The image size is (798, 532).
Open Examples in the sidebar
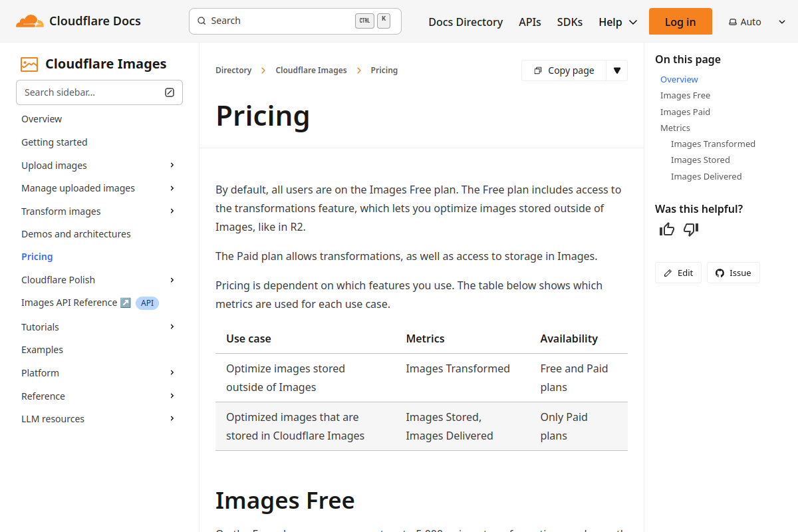(x=42, y=350)
